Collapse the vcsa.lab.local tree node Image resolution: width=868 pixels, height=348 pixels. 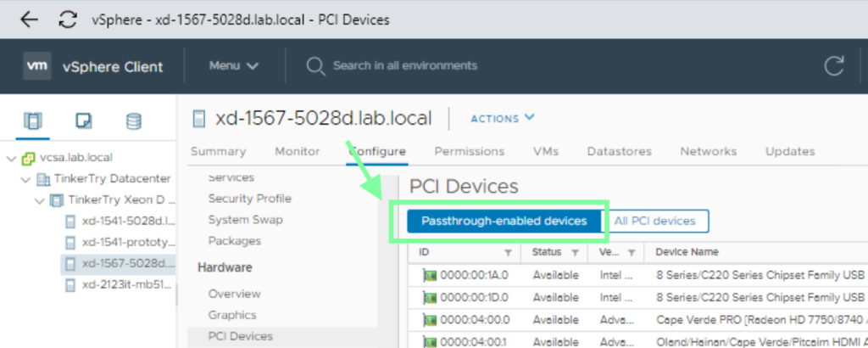tap(11, 158)
